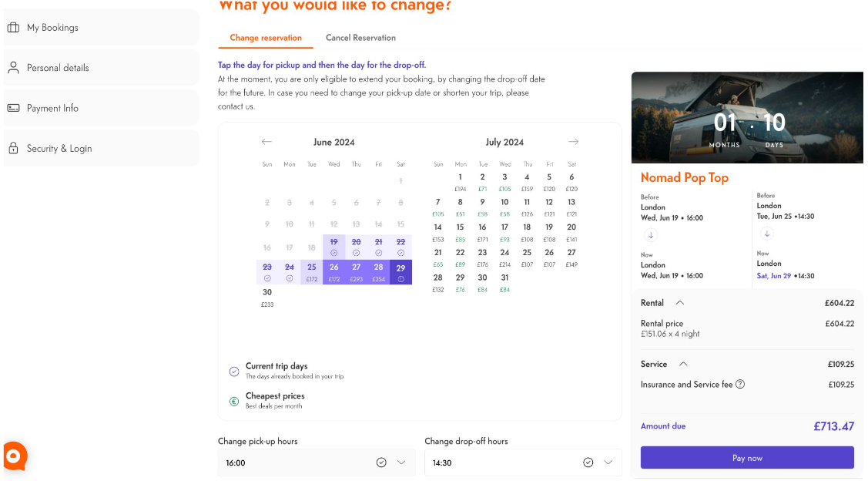Select the Change reservation tab
The width and height of the screenshot is (868, 481).
[x=266, y=38]
